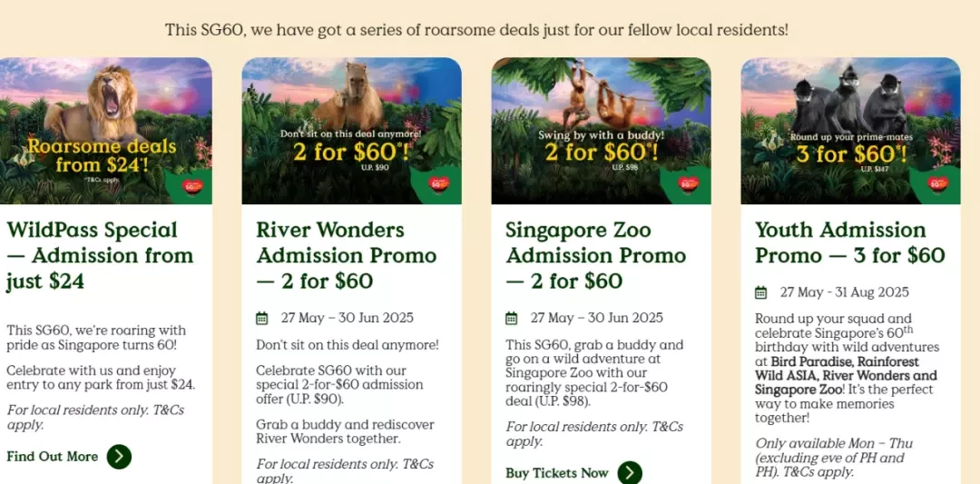
Task: Click River Wonders calendar date icon
Action: (262, 319)
